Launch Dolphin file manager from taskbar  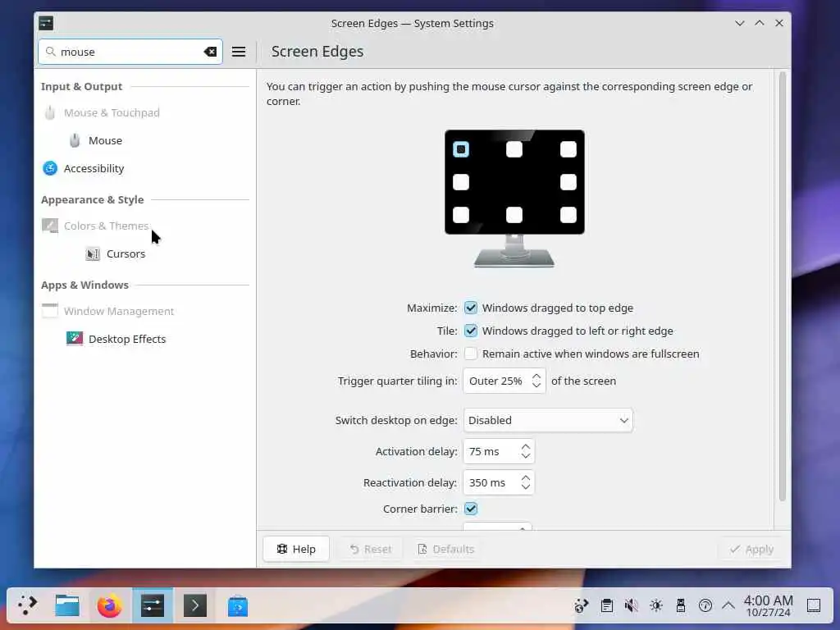(67, 605)
